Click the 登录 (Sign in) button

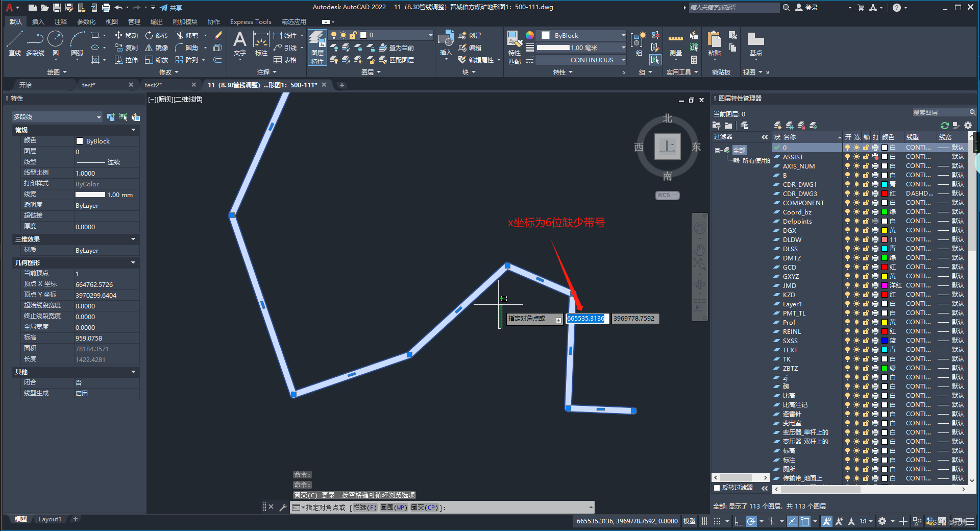(806, 7)
